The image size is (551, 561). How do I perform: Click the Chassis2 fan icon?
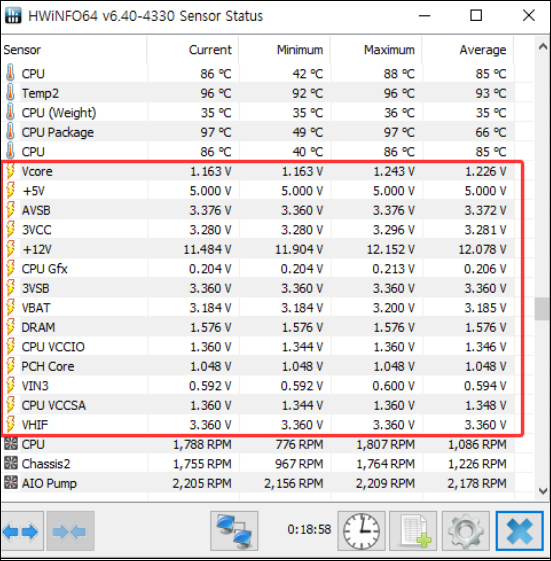[11, 464]
